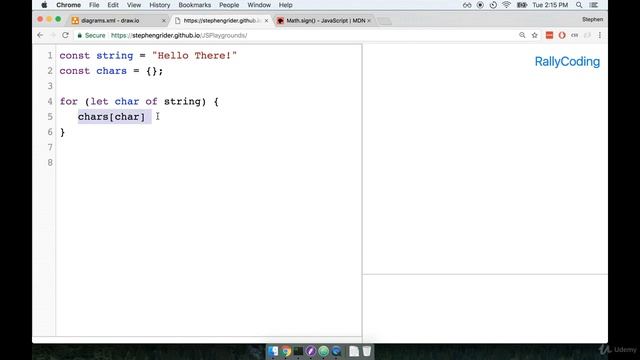Click the Opera-style red O extension
Image resolution: width=640 pixels, height=360 pixels.
point(562,36)
